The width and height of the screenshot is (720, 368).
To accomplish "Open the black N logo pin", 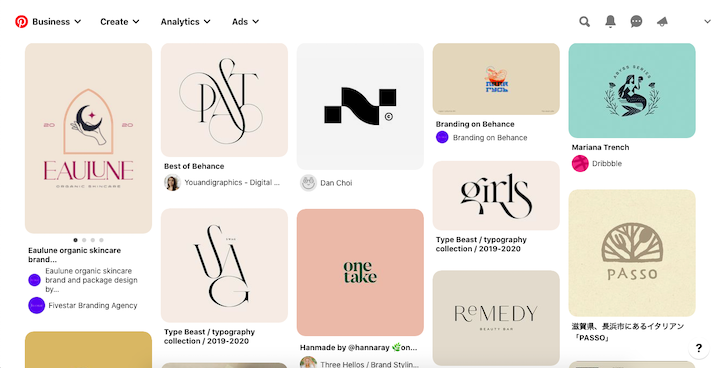I will [x=360, y=106].
